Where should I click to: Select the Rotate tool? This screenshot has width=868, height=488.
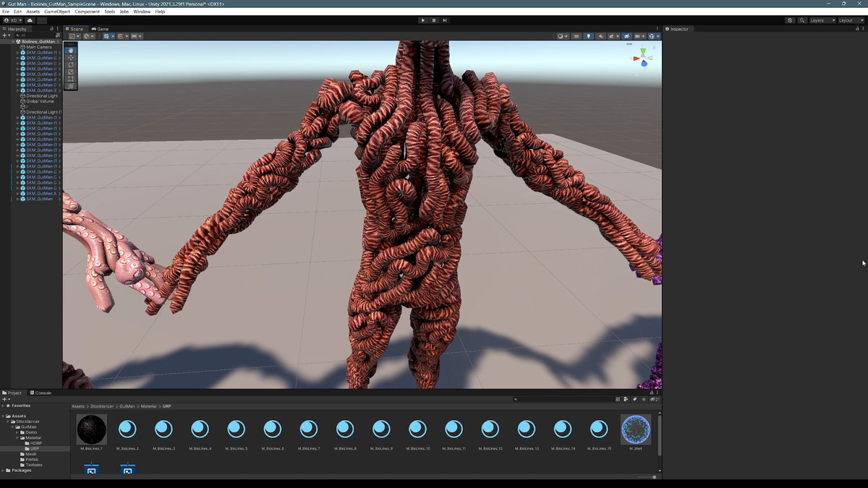pyautogui.click(x=70, y=65)
